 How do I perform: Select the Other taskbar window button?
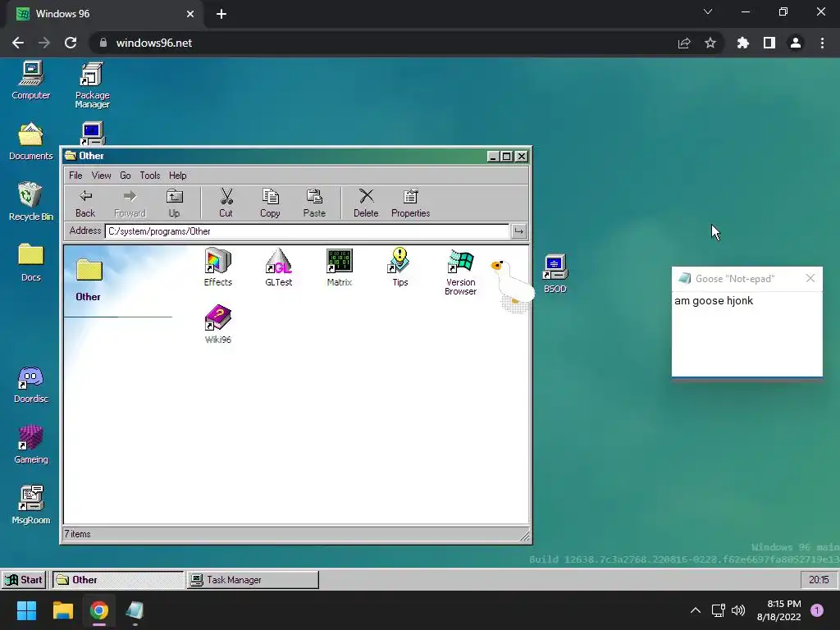coord(118,580)
